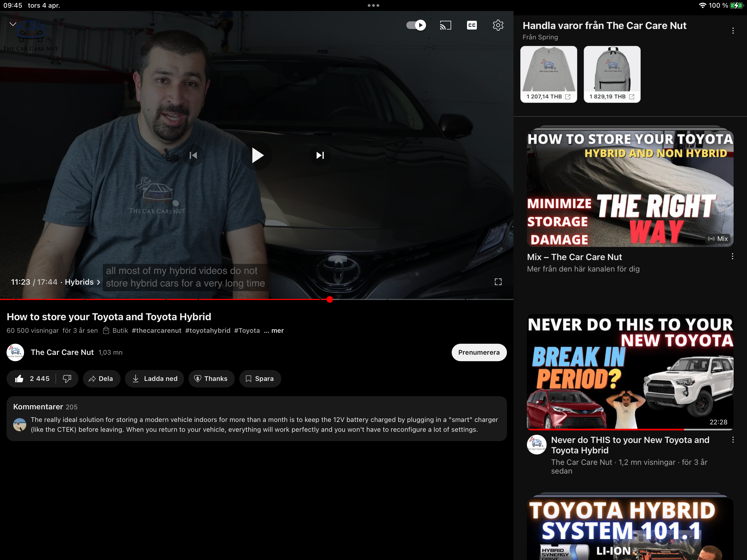Open options menu for Mix playlist
The width and height of the screenshot is (747, 560).
coord(732,256)
